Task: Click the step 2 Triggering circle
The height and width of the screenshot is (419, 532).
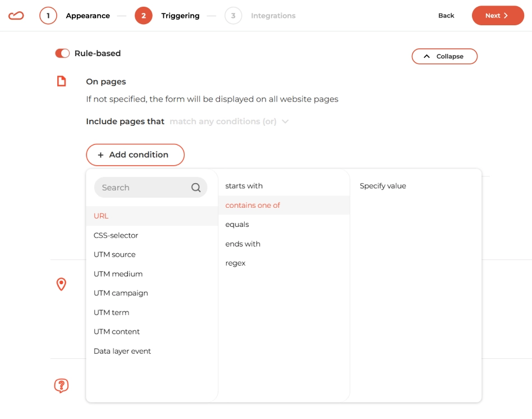Action: click(144, 16)
